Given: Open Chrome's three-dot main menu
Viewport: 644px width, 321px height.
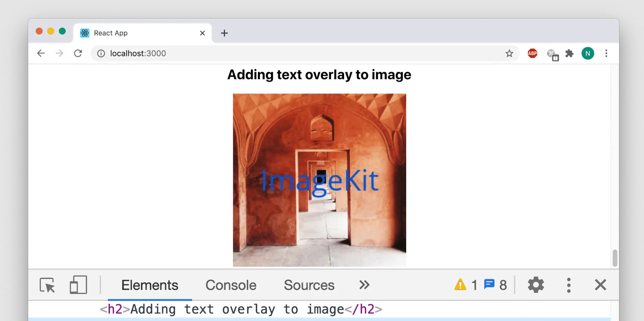Looking at the screenshot, I should (x=606, y=53).
